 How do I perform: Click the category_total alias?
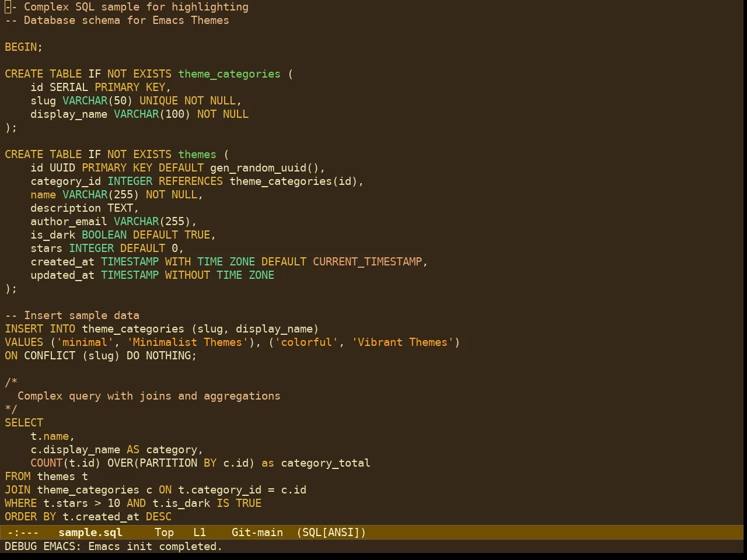tap(326, 463)
